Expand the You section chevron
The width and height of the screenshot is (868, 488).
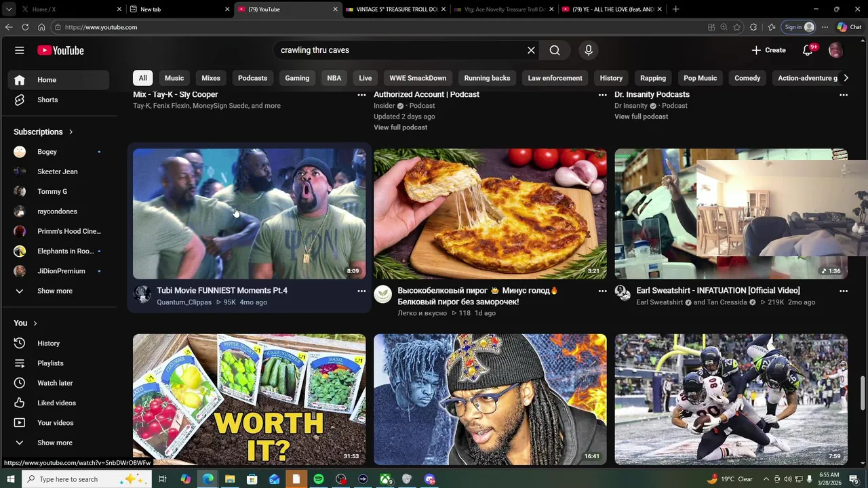(x=35, y=323)
